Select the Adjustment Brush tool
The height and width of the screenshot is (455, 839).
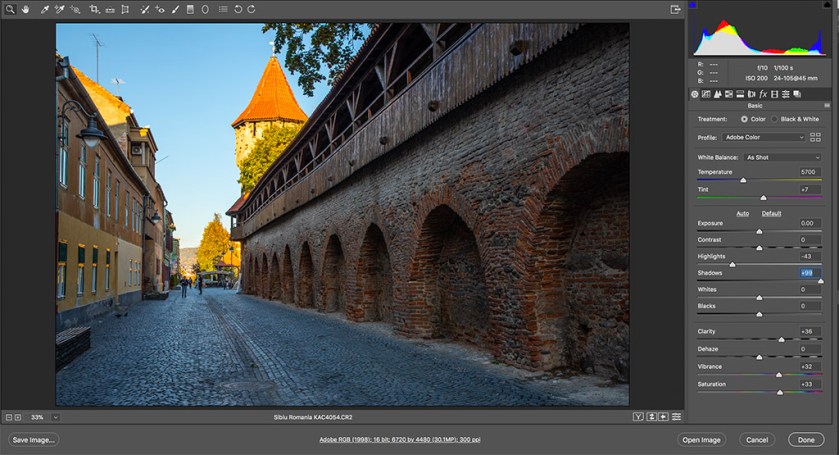coord(175,9)
